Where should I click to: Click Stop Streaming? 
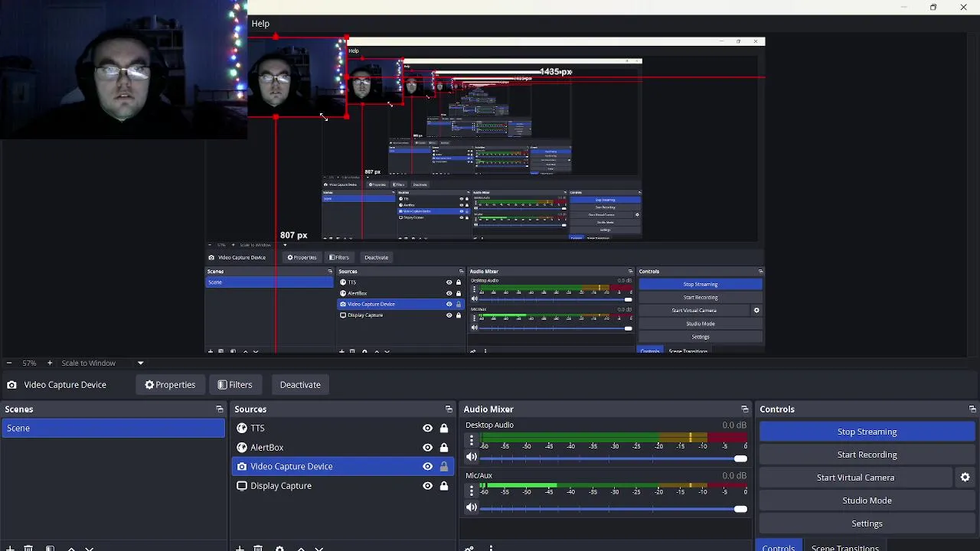(x=867, y=432)
